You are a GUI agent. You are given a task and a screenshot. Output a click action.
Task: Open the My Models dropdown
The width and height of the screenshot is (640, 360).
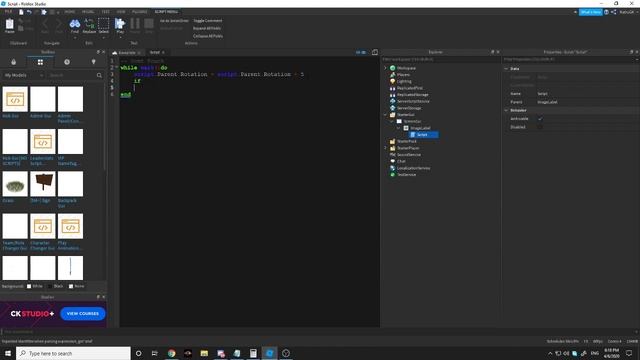click(24, 76)
